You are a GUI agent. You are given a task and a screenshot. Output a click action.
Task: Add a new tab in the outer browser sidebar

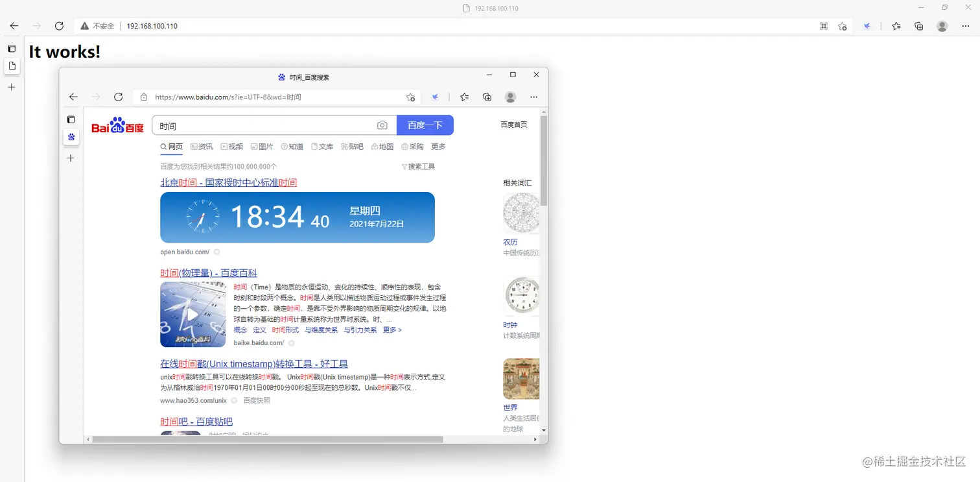12,87
